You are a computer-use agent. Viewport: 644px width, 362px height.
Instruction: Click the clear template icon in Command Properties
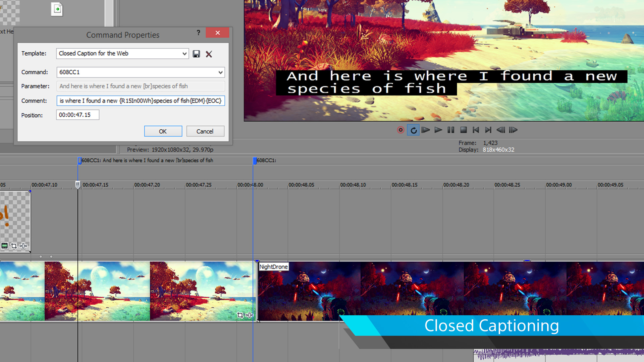[209, 54]
